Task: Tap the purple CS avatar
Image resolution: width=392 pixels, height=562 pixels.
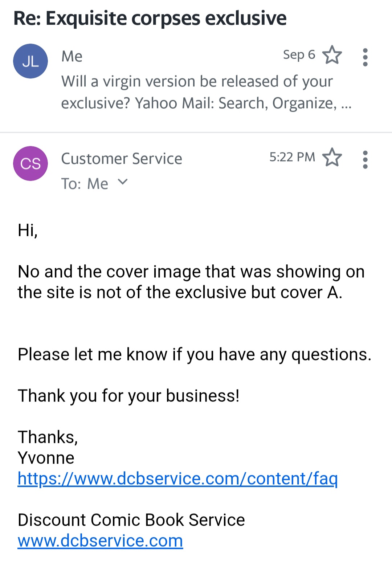Action: 30,163
